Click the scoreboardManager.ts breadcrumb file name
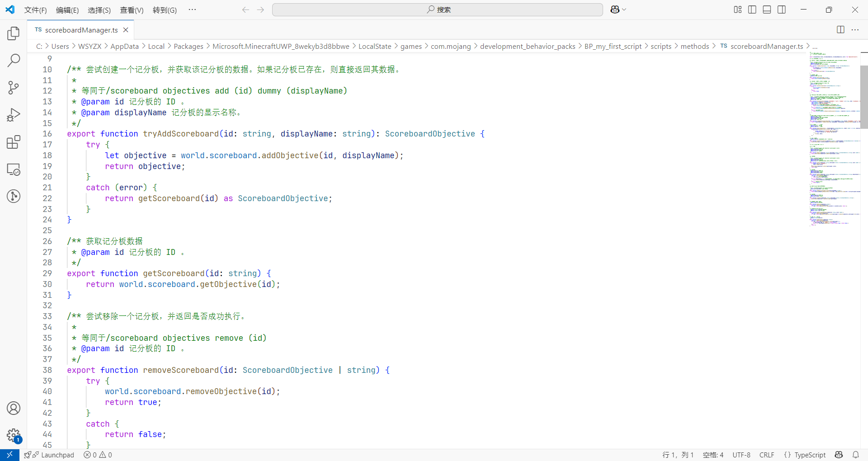The height and width of the screenshot is (461, 868). (x=767, y=46)
